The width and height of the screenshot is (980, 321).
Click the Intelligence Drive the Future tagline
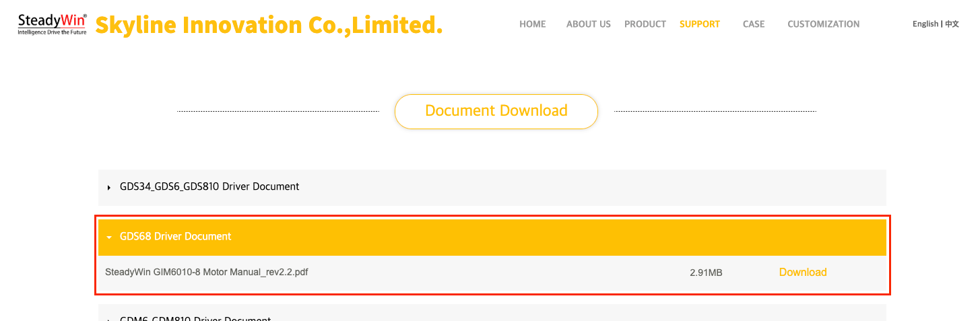[52, 32]
